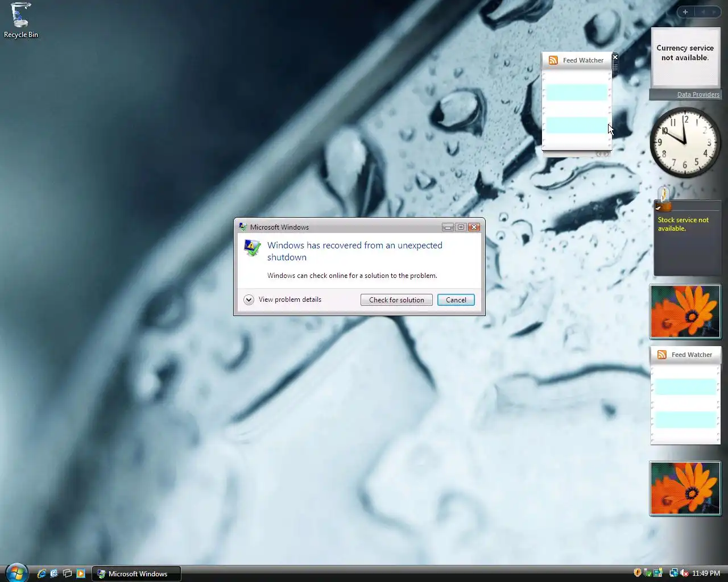Click the tray icon with green checkmark
Image resolution: width=728 pixels, height=582 pixels.
tap(648, 573)
